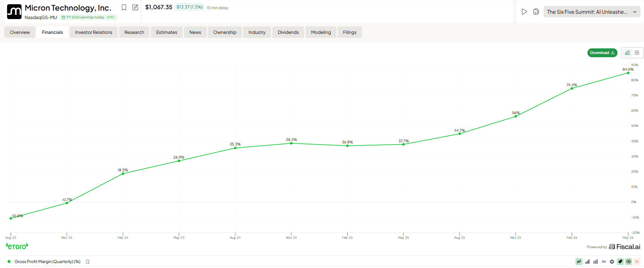Click the FY 2026 earnings today badge
The width and height of the screenshot is (644, 268).
pos(88,17)
